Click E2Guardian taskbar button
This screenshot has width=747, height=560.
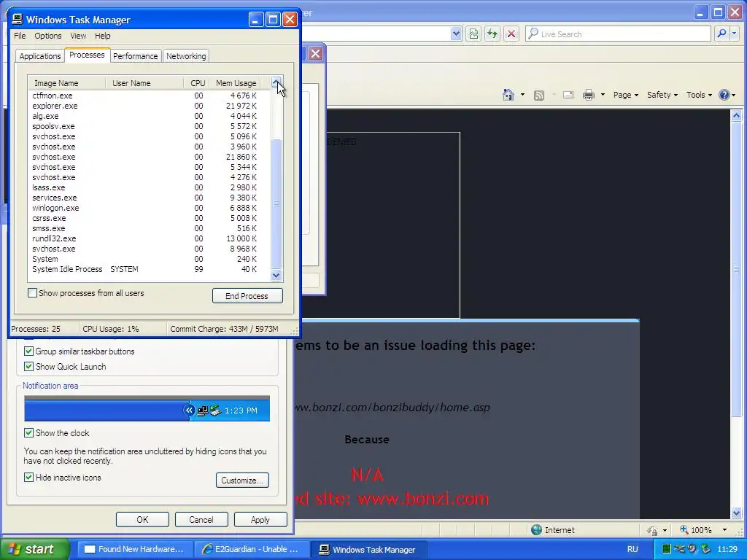tap(252, 549)
